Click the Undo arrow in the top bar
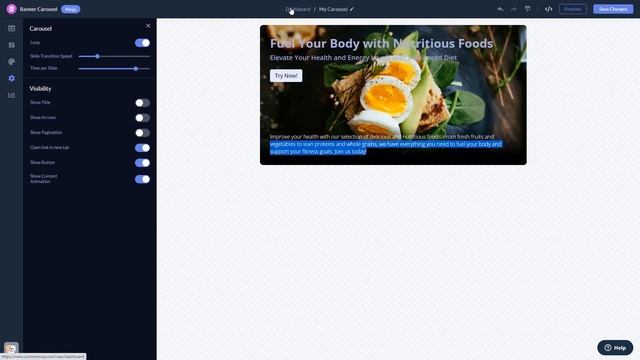This screenshot has height=360, width=640. (500, 9)
